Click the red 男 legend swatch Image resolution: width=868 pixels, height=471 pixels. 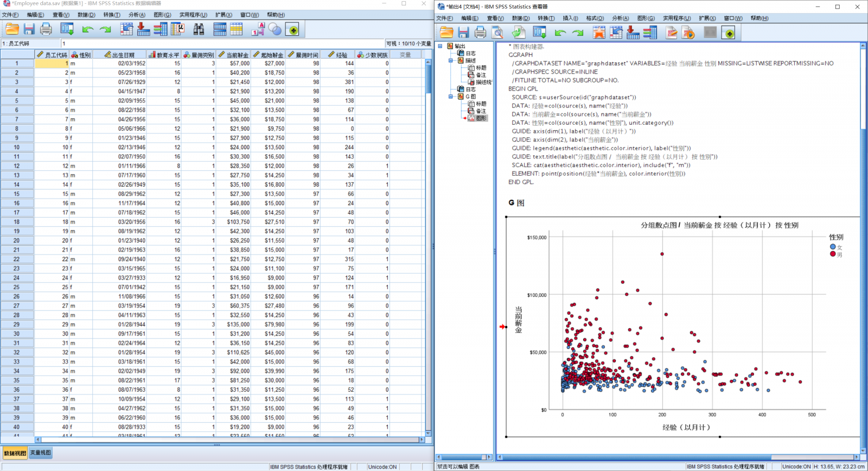[x=833, y=254]
